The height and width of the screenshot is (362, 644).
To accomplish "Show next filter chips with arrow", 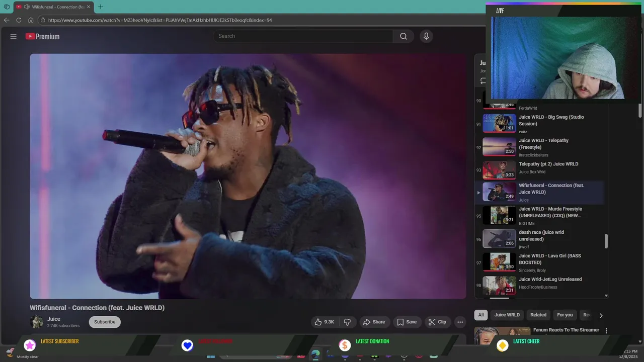I will coord(601,315).
